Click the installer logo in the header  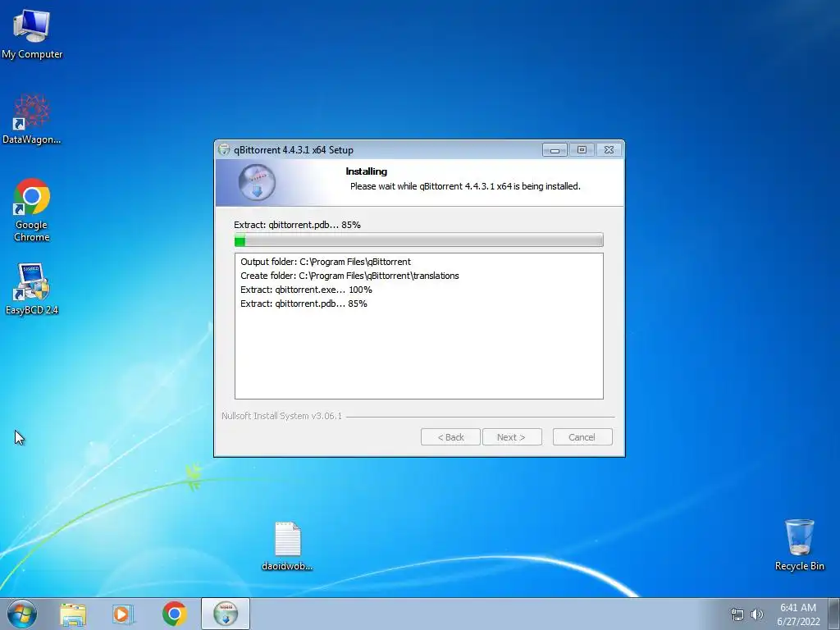tap(257, 183)
